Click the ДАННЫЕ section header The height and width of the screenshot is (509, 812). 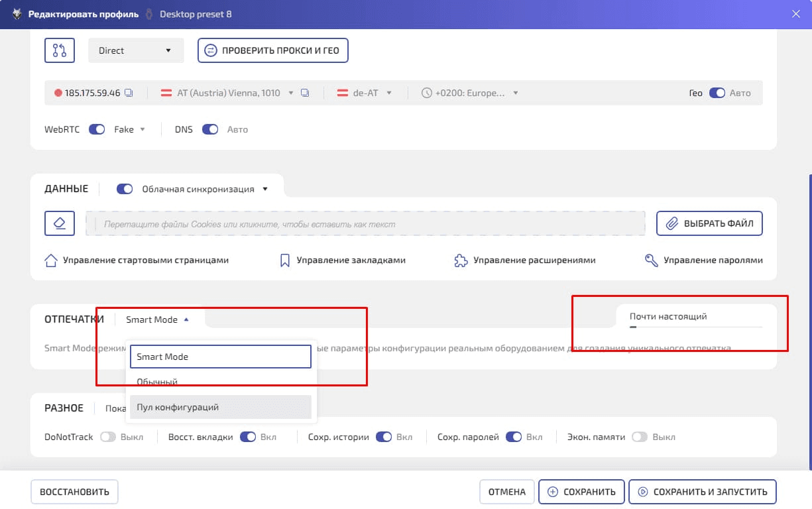click(66, 189)
